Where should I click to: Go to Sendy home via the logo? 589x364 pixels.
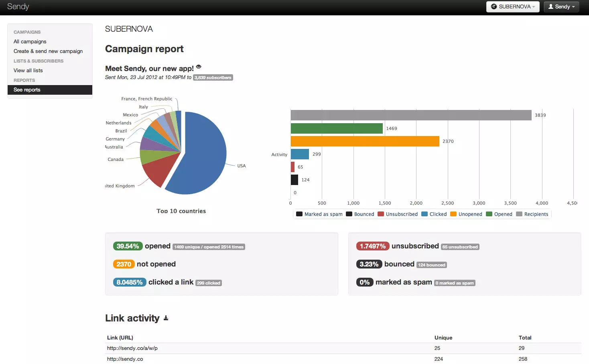18,6
